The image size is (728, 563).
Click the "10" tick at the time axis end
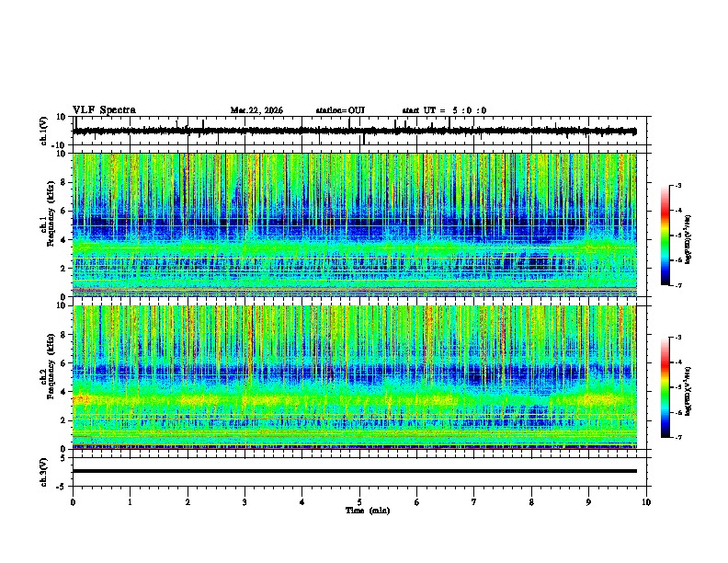646,502
